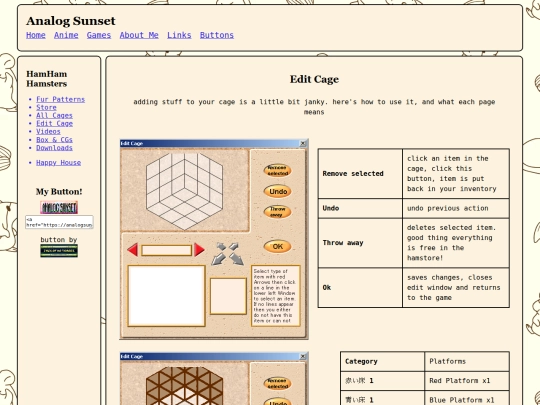Click the right red arrow in Edit Cage image
Image resolution: width=540 pixels, height=405 pixels.
199,250
